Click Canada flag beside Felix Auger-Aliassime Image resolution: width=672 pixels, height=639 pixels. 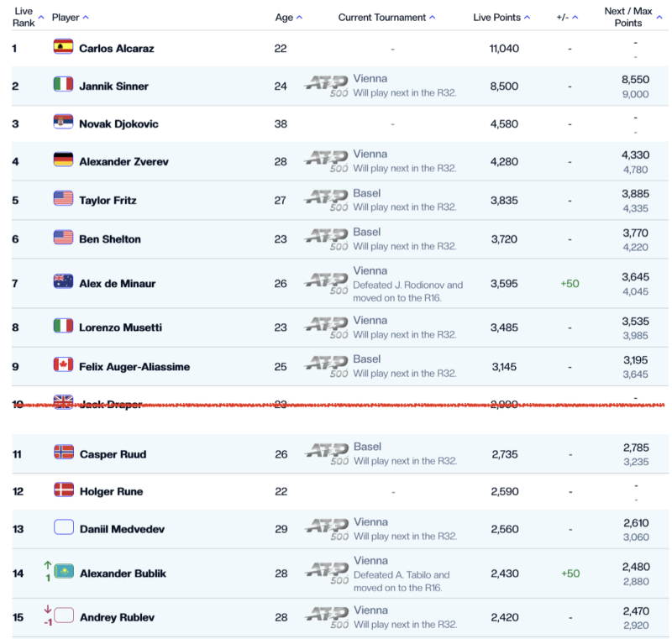click(63, 365)
